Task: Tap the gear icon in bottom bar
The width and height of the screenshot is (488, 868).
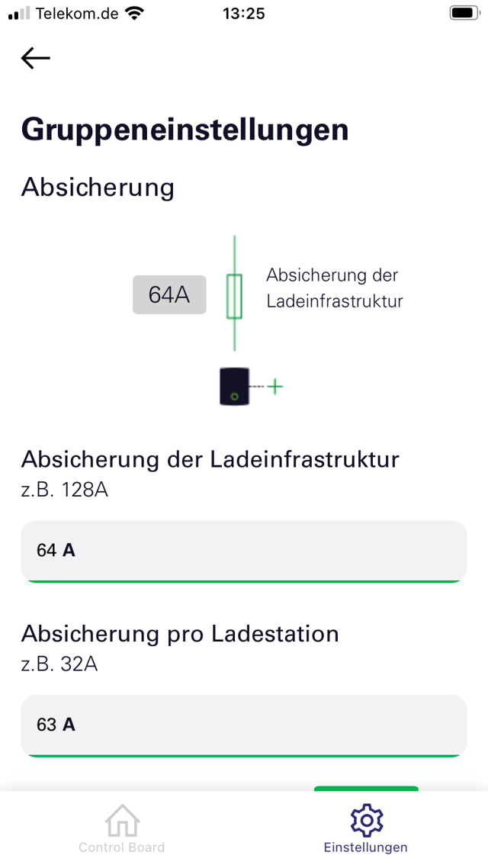Action: tap(366, 820)
